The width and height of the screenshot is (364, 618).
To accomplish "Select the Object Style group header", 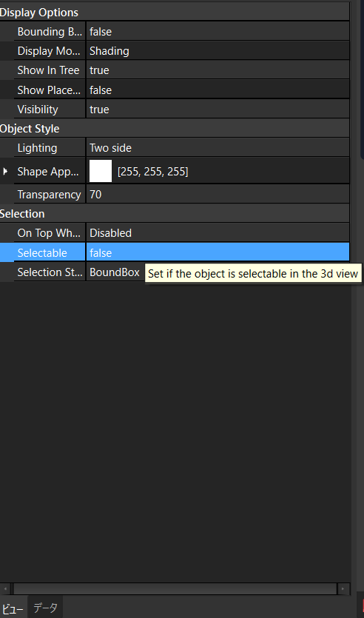I will 175,129.
